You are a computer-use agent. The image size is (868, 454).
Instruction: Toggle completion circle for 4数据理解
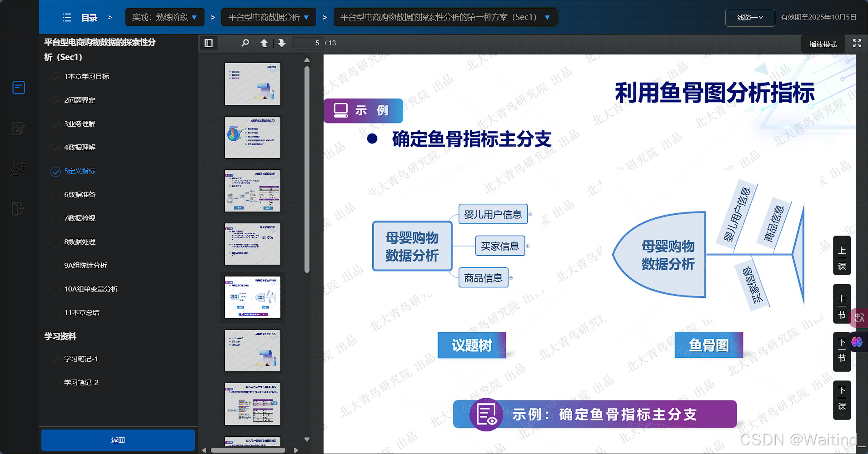pos(55,148)
